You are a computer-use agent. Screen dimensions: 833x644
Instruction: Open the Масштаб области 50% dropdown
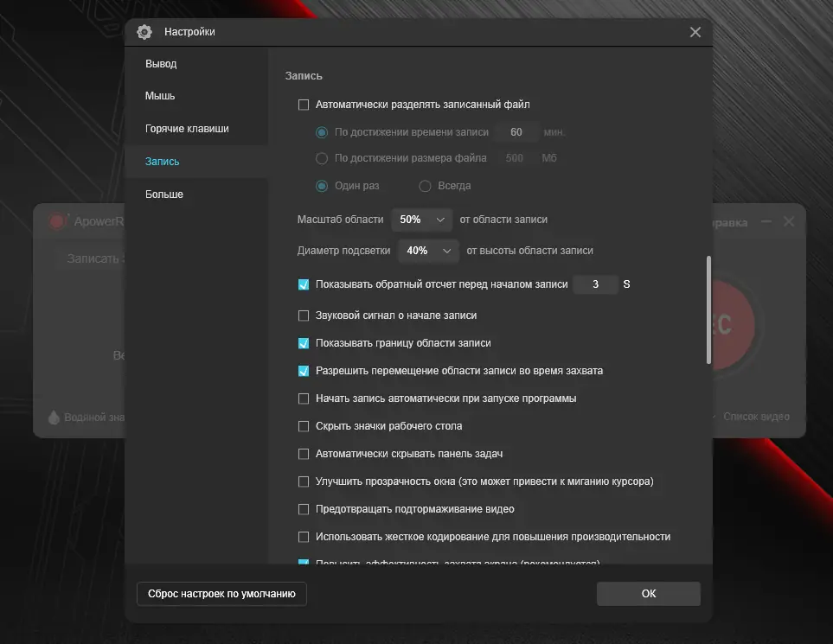[x=422, y=220]
